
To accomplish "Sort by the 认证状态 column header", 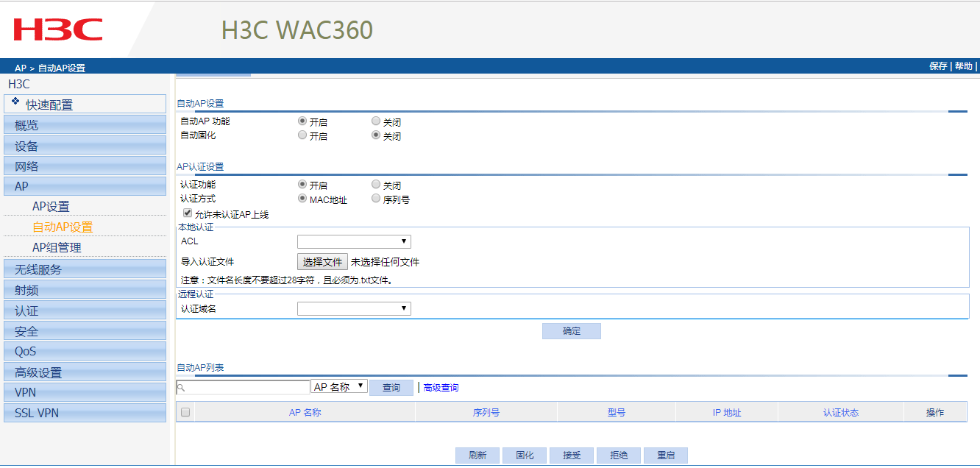I will [x=841, y=412].
